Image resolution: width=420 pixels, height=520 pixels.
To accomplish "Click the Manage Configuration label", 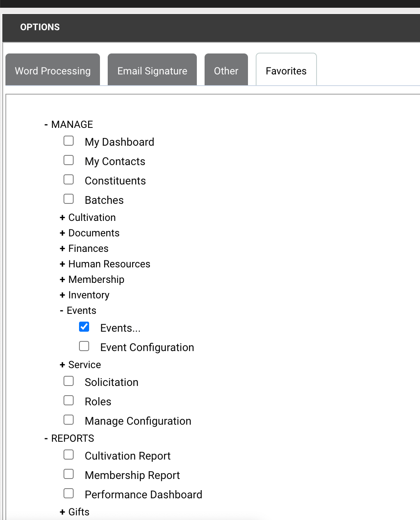I will (138, 421).
